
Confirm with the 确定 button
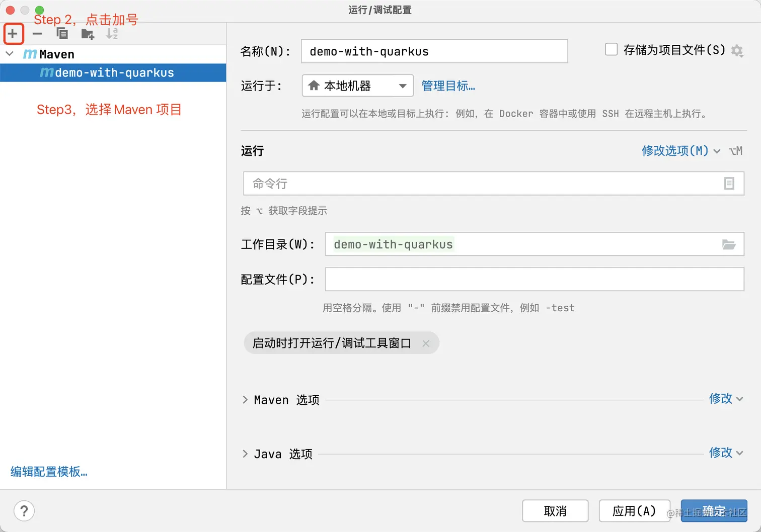click(714, 511)
